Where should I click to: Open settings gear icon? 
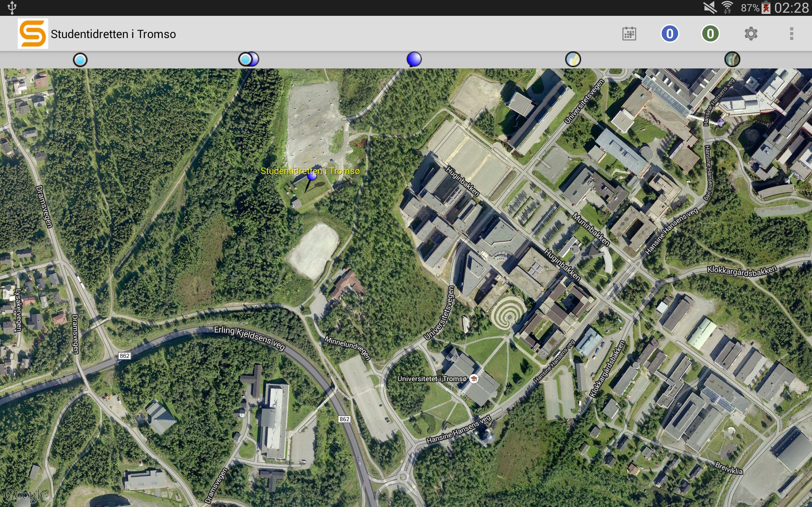(x=751, y=34)
